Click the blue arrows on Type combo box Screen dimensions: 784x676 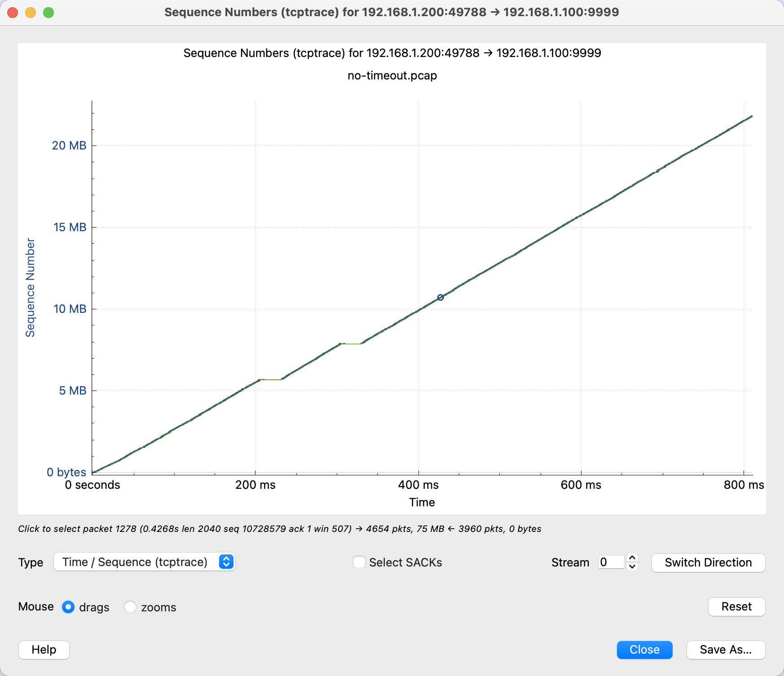point(226,562)
